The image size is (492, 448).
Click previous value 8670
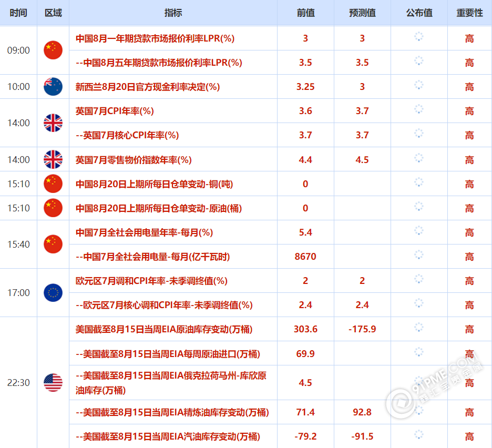[305, 257]
